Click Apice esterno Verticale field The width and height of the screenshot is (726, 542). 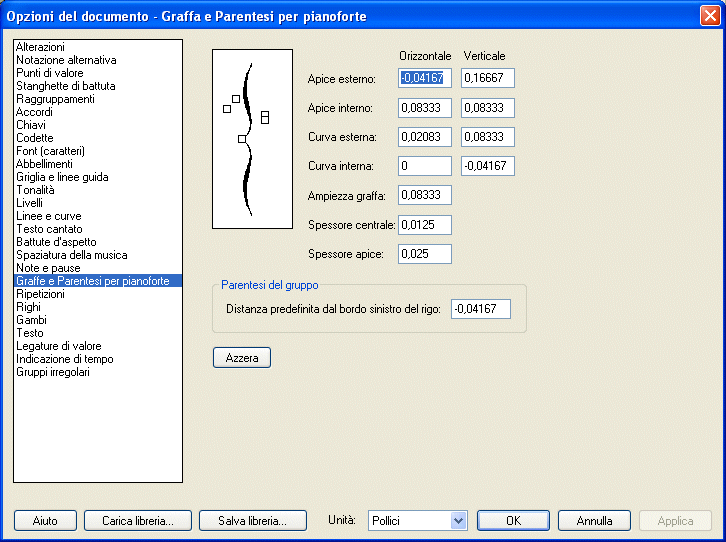[488, 78]
